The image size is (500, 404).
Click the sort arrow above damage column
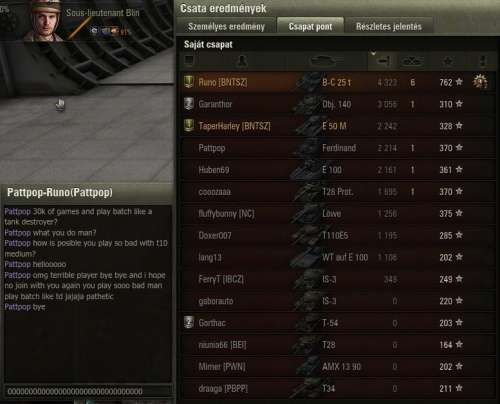(x=373, y=53)
